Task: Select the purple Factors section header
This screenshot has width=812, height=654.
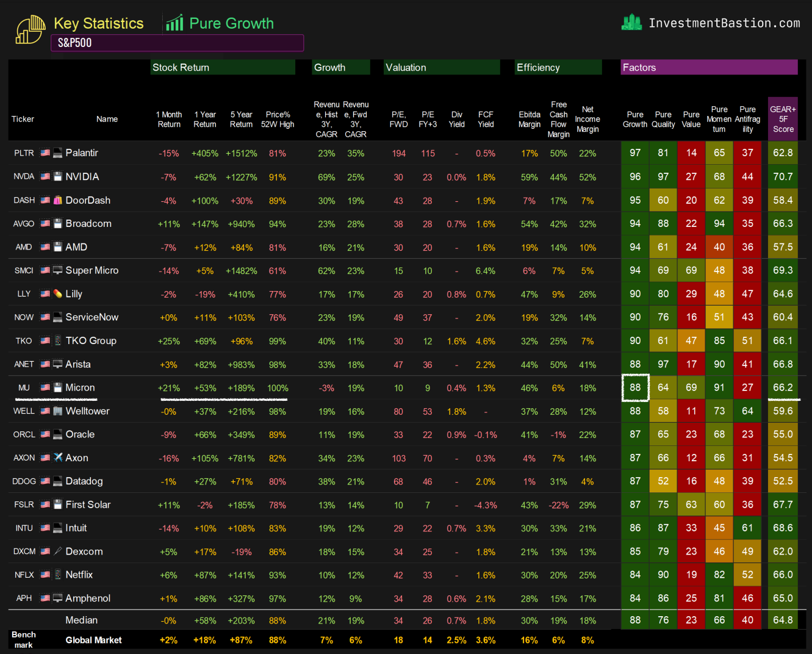Action: (x=709, y=67)
